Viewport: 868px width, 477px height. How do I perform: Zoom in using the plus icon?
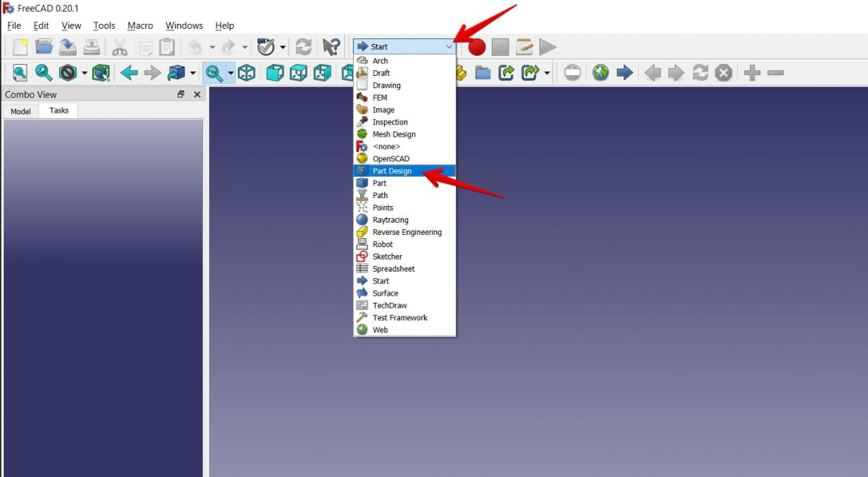click(x=751, y=73)
